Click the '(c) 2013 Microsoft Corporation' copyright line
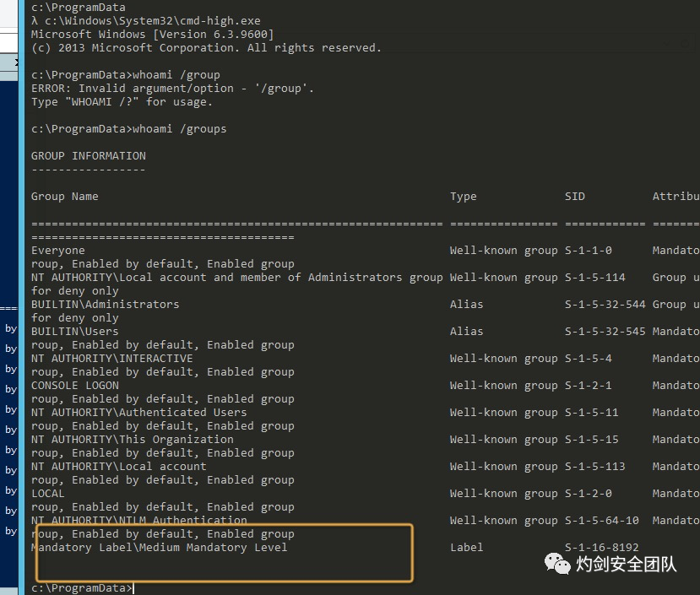This screenshot has width=700, height=595. (206, 48)
